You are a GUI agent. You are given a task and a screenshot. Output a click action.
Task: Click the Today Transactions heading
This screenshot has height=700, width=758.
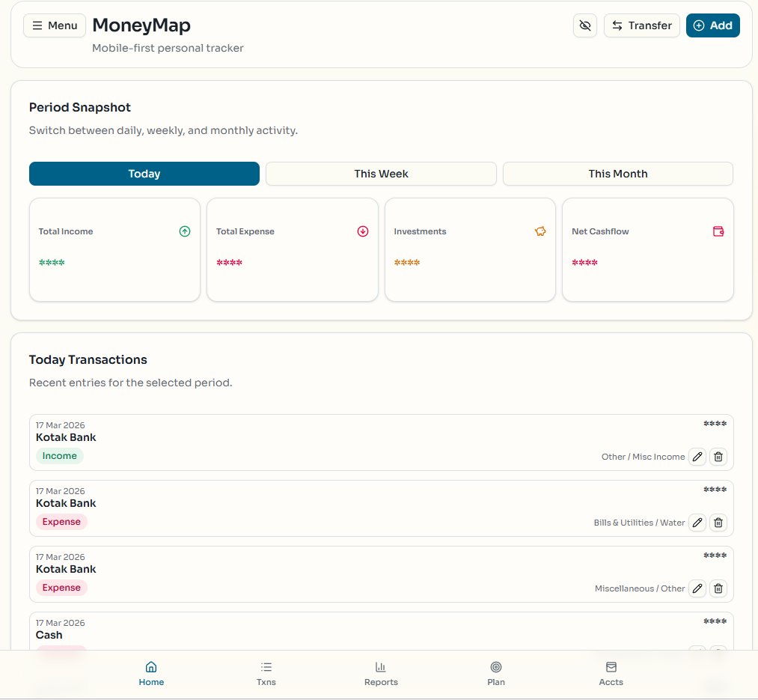88,359
